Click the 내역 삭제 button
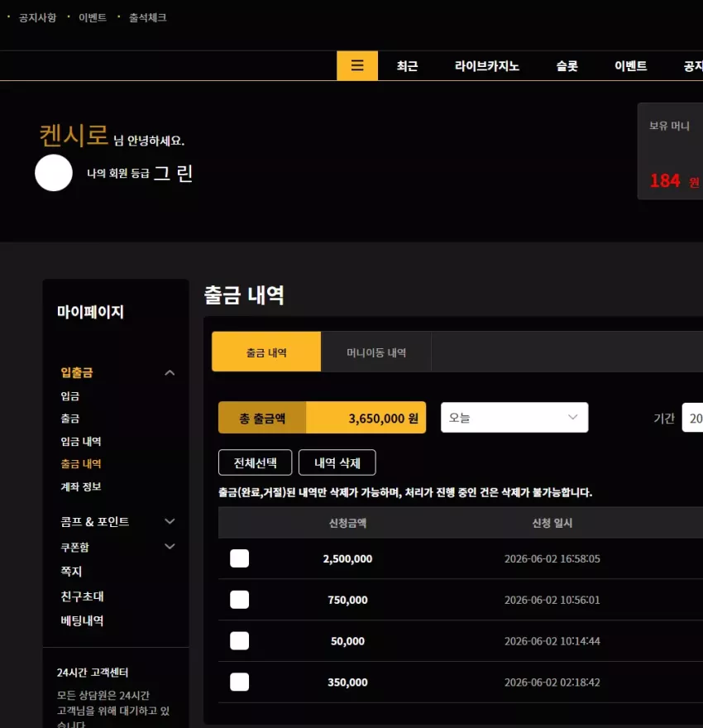The image size is (703, 728). click(337, 462)
